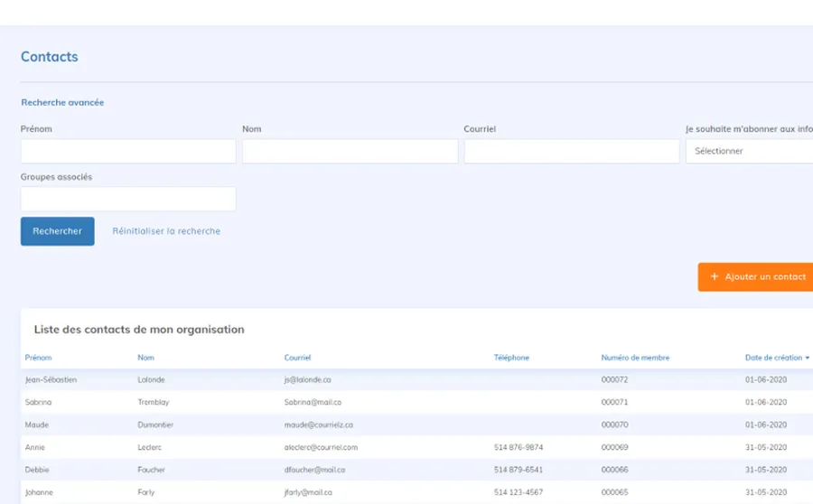
Task: Select the Annie Leclerc contact row
Action: [x=406, y=447]
